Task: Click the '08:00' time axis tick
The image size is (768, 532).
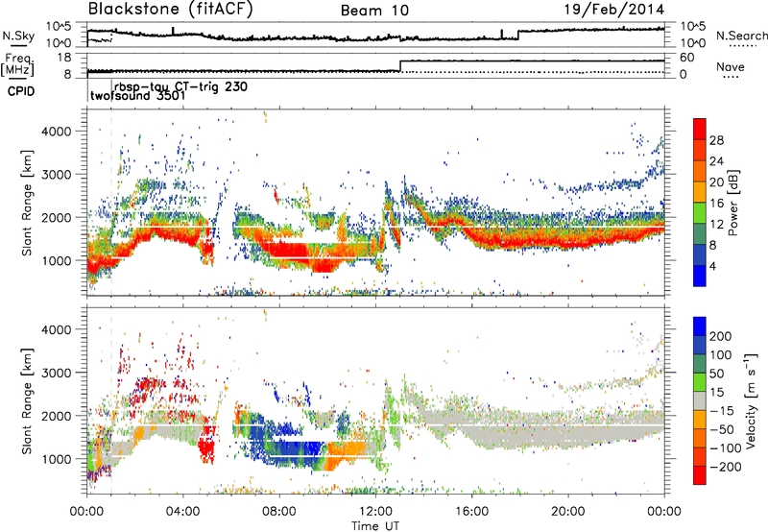Action: point(279,512)
